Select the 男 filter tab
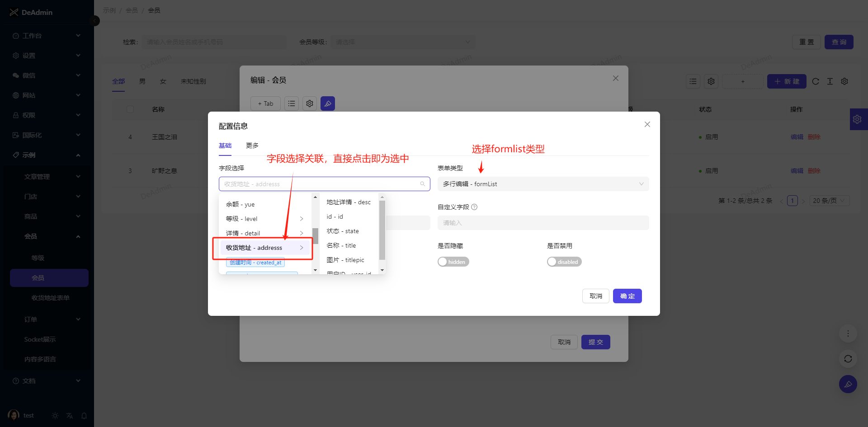 pyautogui.click(x=142, y=81)
